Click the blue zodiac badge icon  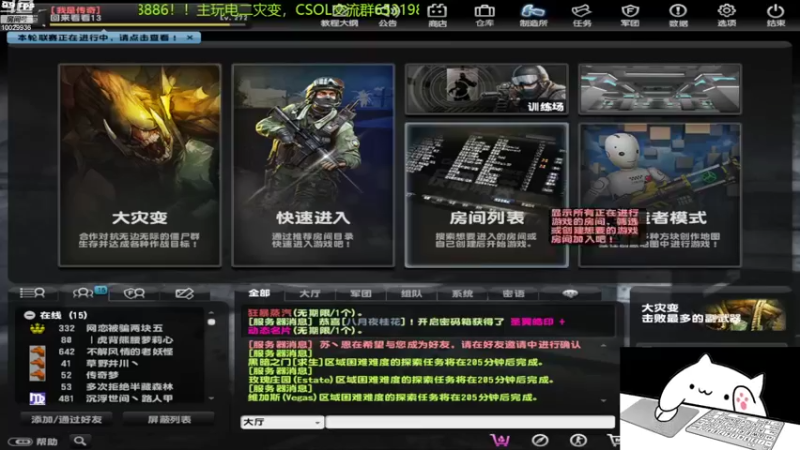point(37,398)
